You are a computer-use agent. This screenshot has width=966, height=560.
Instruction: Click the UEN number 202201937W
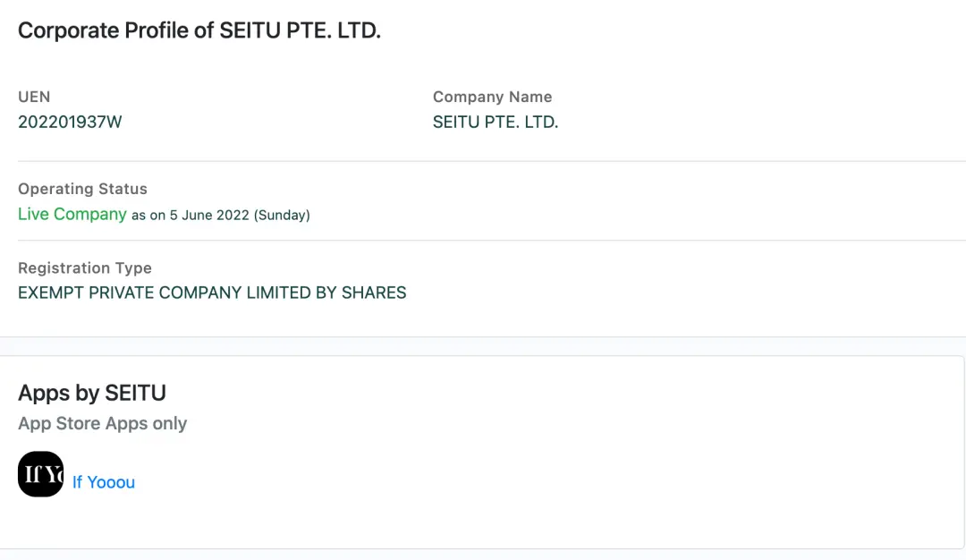pyautogui.click(x=70, y=123)
